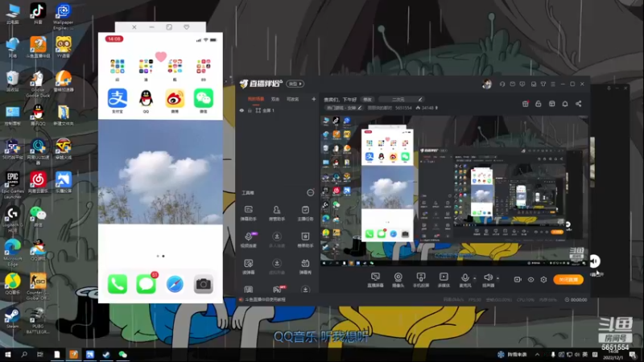Toggle the preview eye icon in bottom bar
Screen dimensions: 644x362
click(530, 279)
